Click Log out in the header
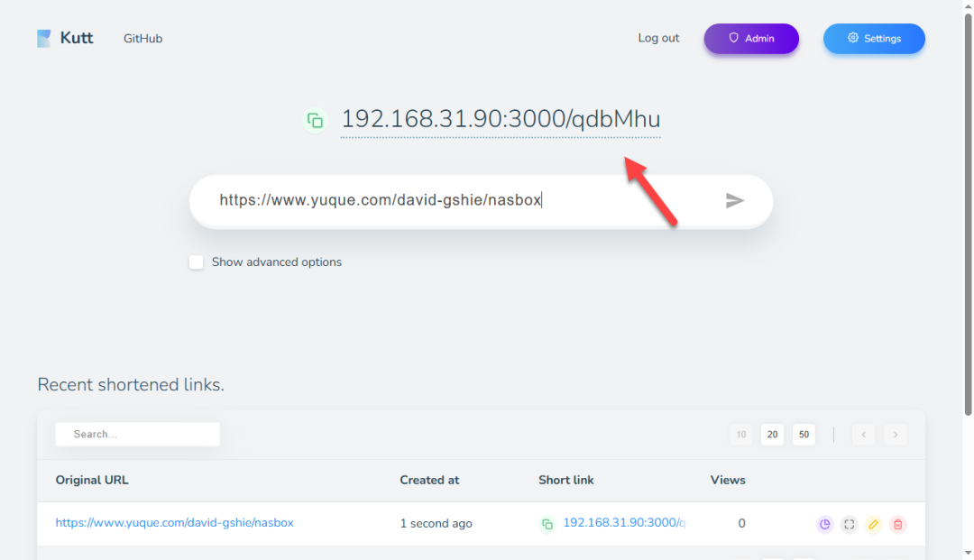 (x=658, y=38)
